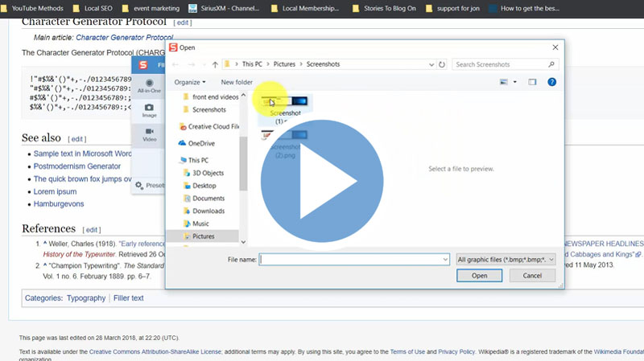Click the Cancel button in dialog

click(x=531, y=275)
